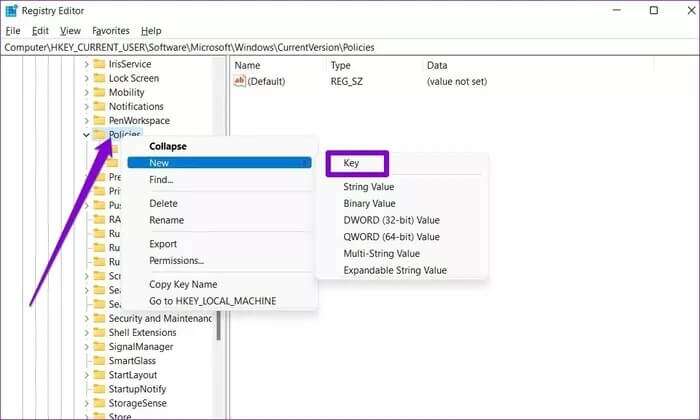Viewport: 700px width, 420px height.
Task: Click the Lock Screen folder icon
Action: coord(99,78)
